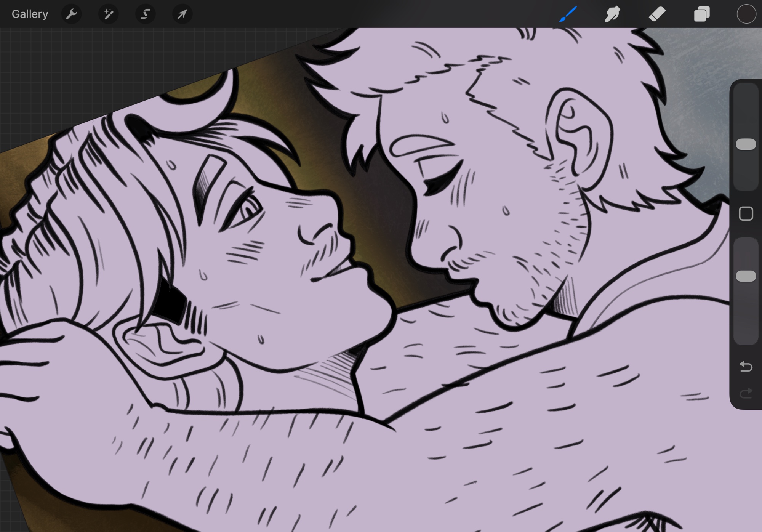This screenshot has height=532, width=762.
Task: Open the Adjustments magic wand menu
Action: tap(108, 14)
